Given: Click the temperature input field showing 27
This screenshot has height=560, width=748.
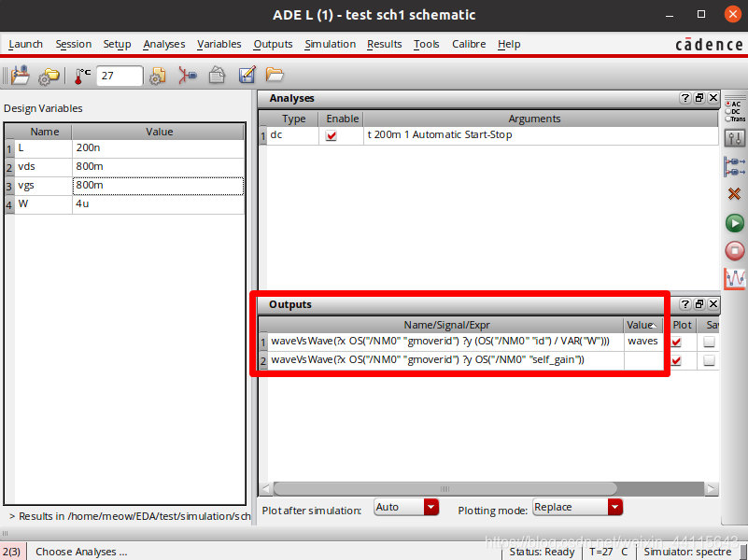Looking at the screenshot, I should pyautogui.click(x=120, y=76).
